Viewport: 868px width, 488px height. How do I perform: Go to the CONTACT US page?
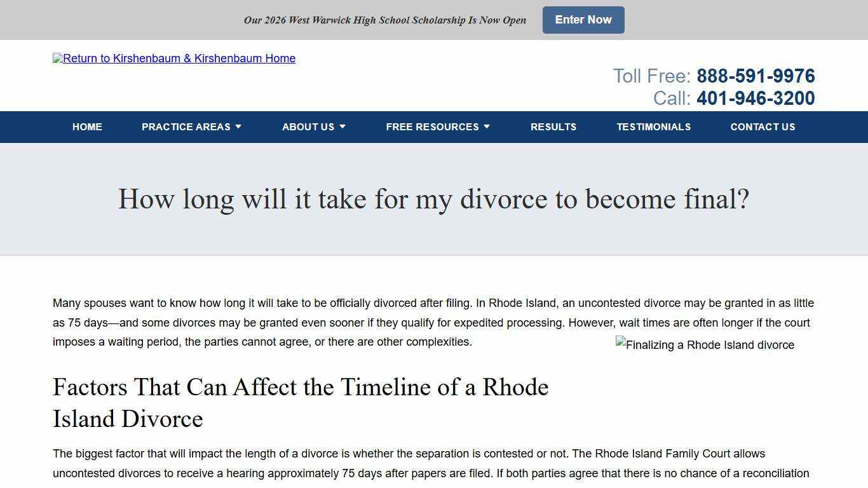(x=763, y=126)
